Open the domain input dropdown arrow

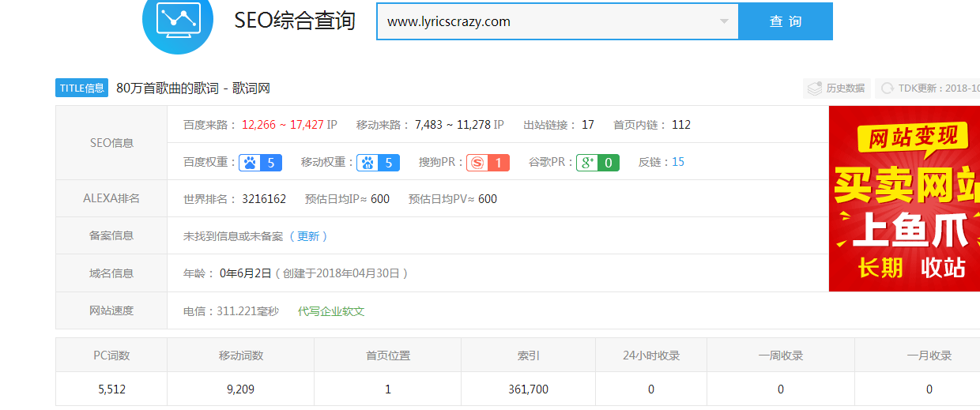click(724, 21)
